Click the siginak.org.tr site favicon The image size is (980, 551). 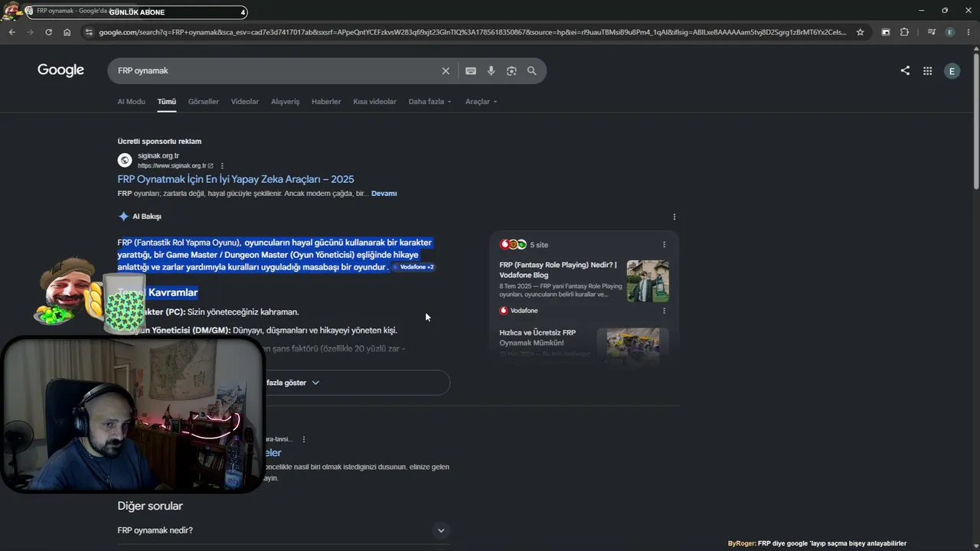tap(125, 160)
